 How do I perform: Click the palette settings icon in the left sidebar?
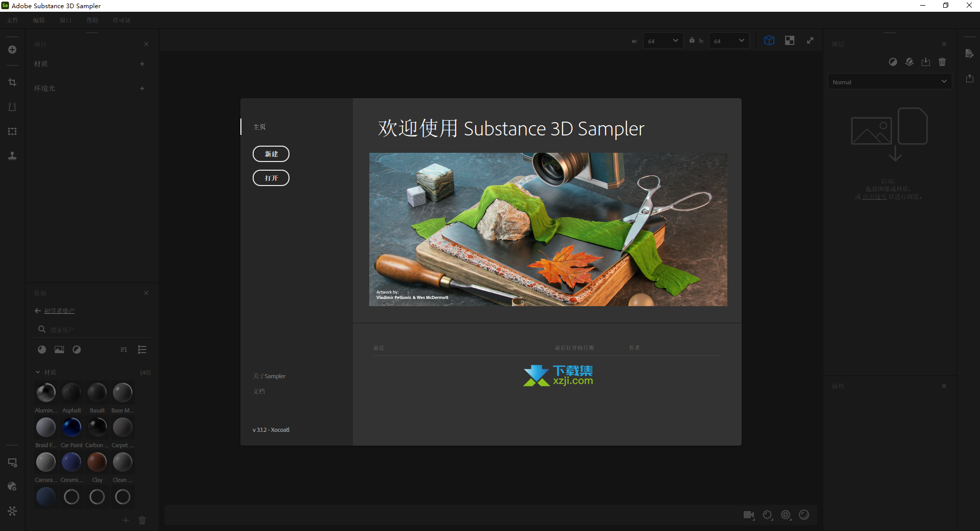[12, 487]
